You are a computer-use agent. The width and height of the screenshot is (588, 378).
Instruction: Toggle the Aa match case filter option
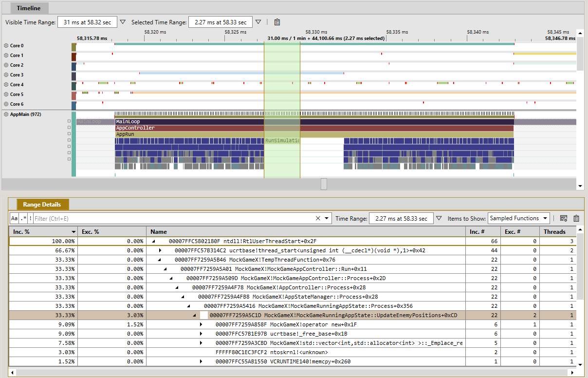[x=15, y=219]
